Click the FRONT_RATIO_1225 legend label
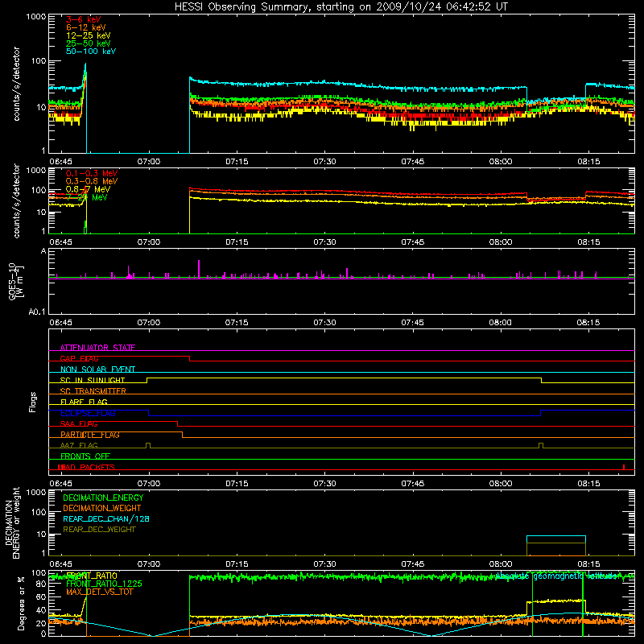Viewport: 644px width, 644px height. (104, 584)
